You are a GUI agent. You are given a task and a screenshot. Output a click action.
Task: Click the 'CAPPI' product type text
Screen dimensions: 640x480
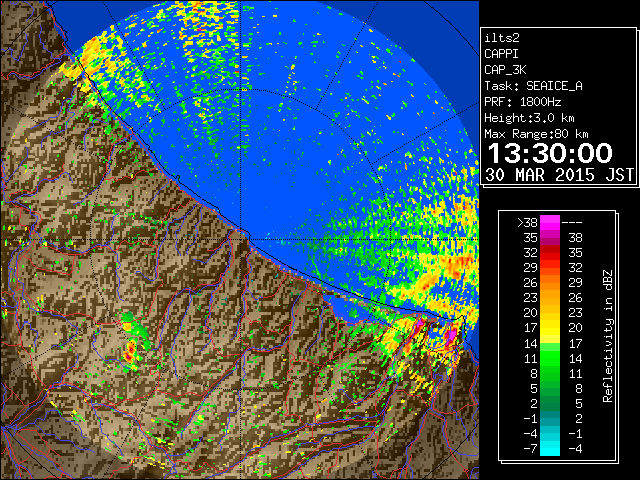click(x=501, y=54)
